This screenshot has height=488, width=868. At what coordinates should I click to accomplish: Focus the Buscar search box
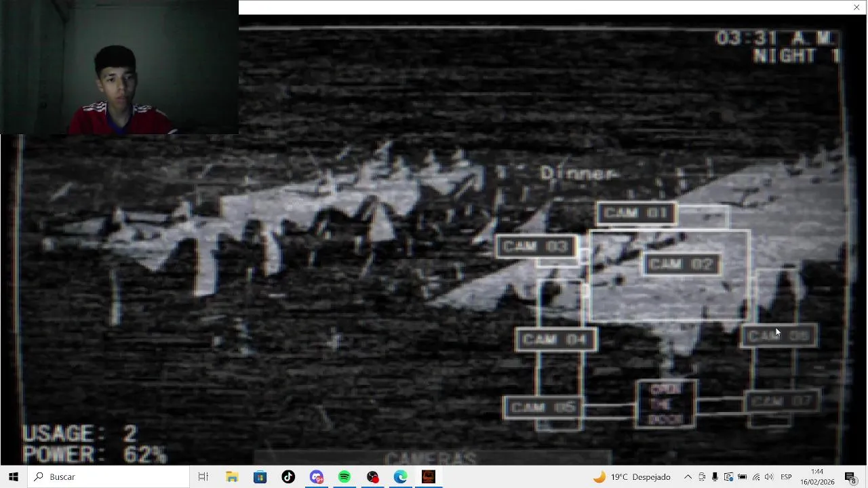[108, 477]
